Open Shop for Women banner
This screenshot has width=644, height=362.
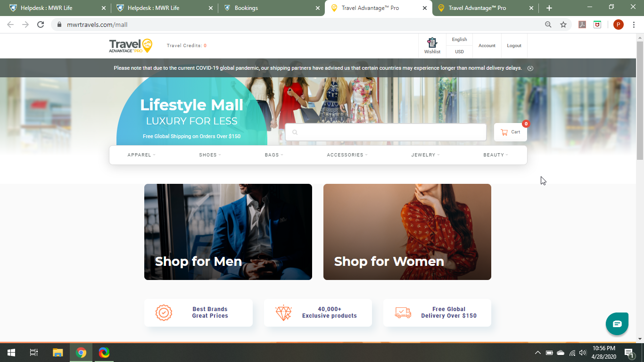407,232
